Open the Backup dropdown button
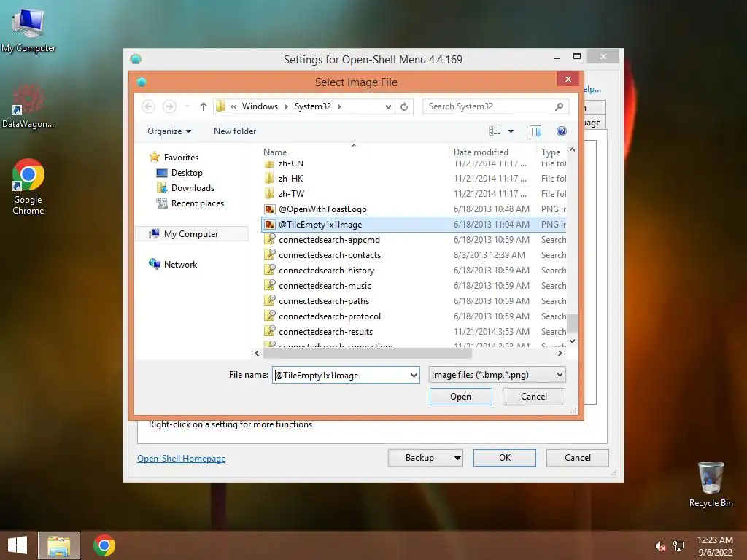 point(425,458)
